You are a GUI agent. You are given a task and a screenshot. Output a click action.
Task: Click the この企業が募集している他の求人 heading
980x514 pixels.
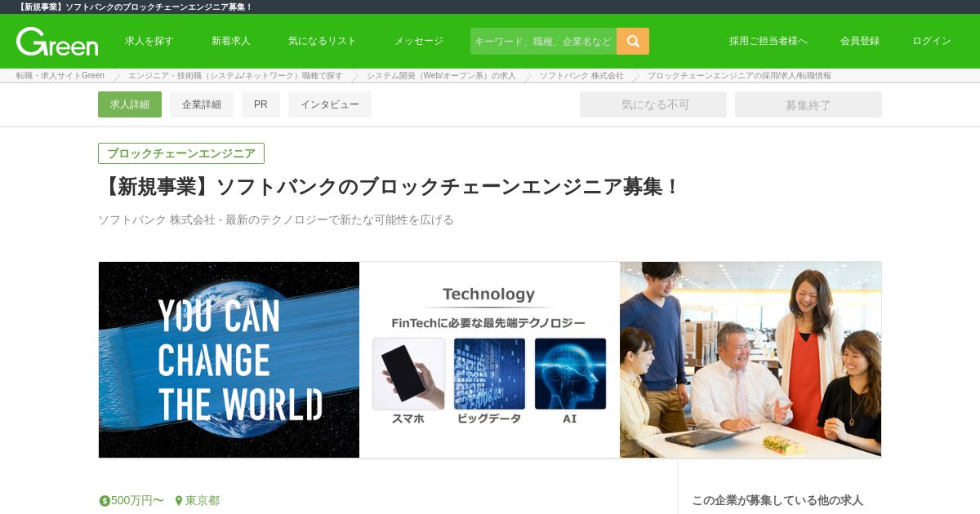pos(777,500)
